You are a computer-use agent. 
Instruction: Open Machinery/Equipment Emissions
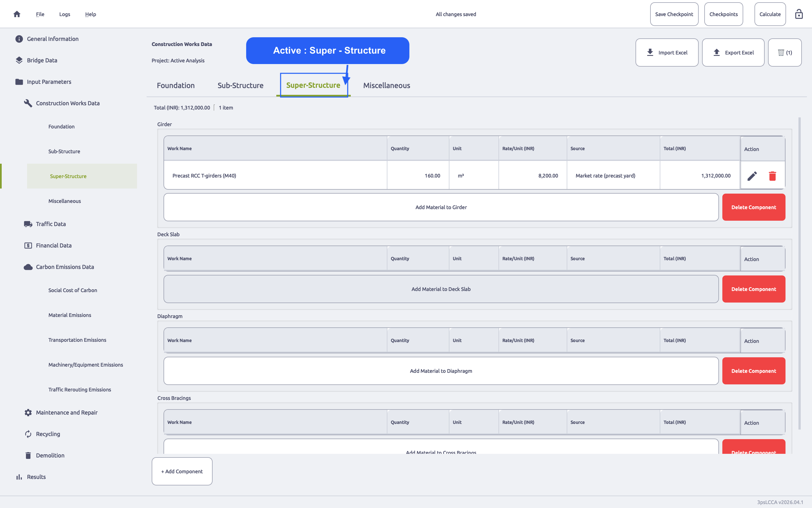coord(85,365)
